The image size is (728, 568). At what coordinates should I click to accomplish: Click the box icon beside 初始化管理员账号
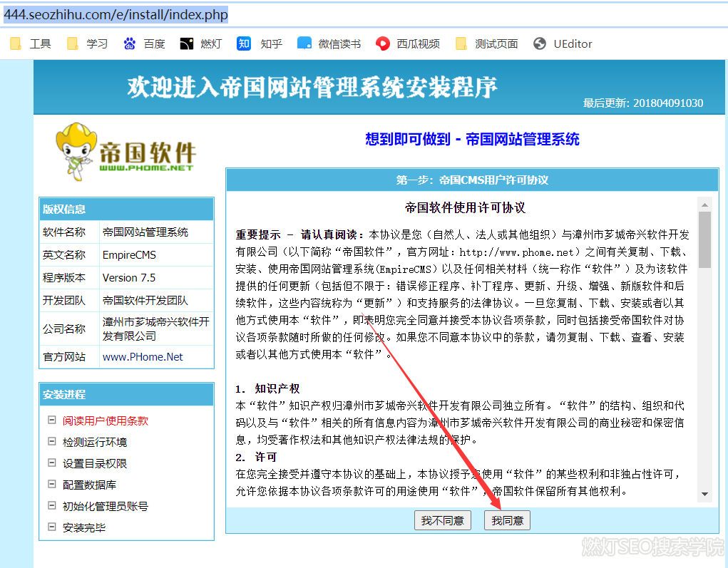(52, 505)
